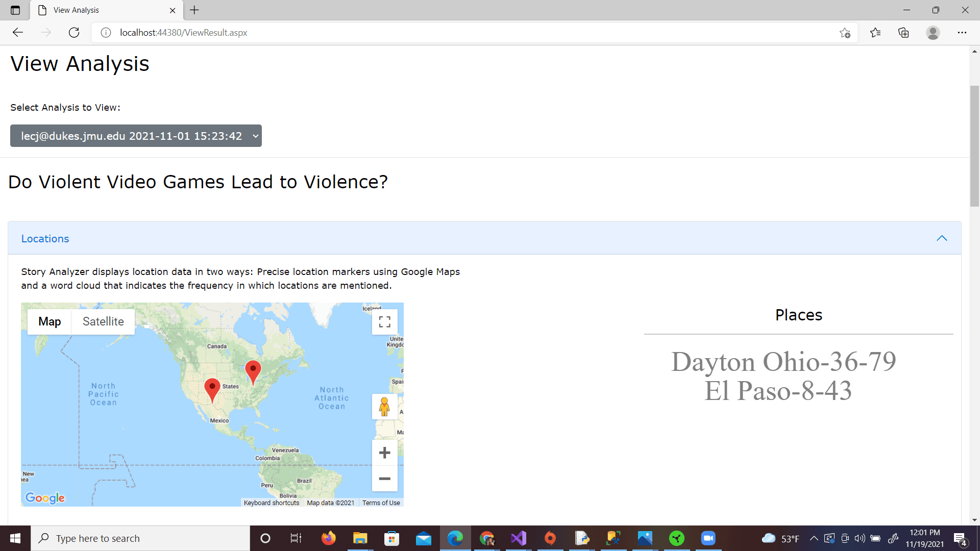Image resolution: width=980 pixels, height=551 pixels.
Task: Select the View Analysis browser tab
Action: click(x=102, y=10)
